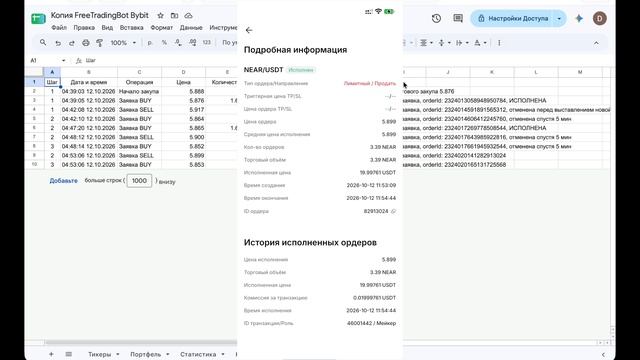
Task: Collapse the toolbar with the chevron
Action: pos(596,42)
